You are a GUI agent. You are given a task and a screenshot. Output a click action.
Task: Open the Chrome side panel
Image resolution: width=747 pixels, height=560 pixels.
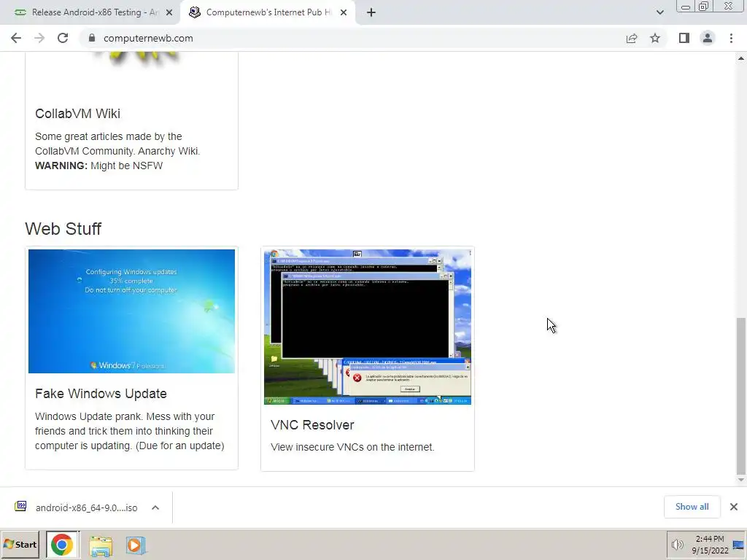(x=684, y=38)
